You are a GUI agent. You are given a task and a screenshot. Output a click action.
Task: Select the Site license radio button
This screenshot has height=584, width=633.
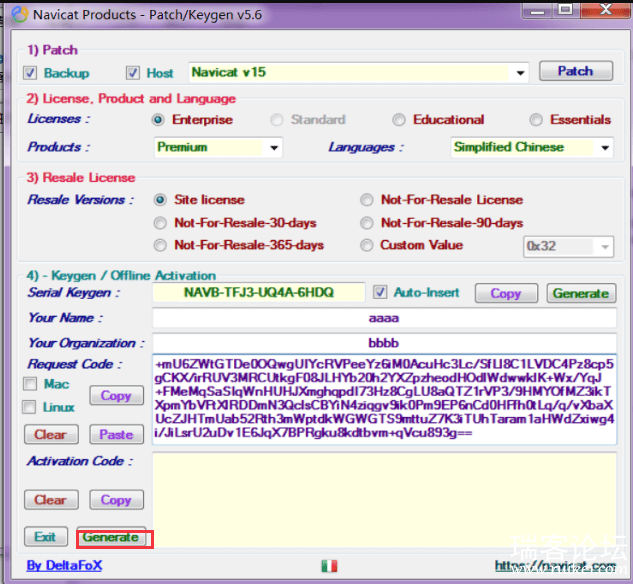click(x=160, y=200)
